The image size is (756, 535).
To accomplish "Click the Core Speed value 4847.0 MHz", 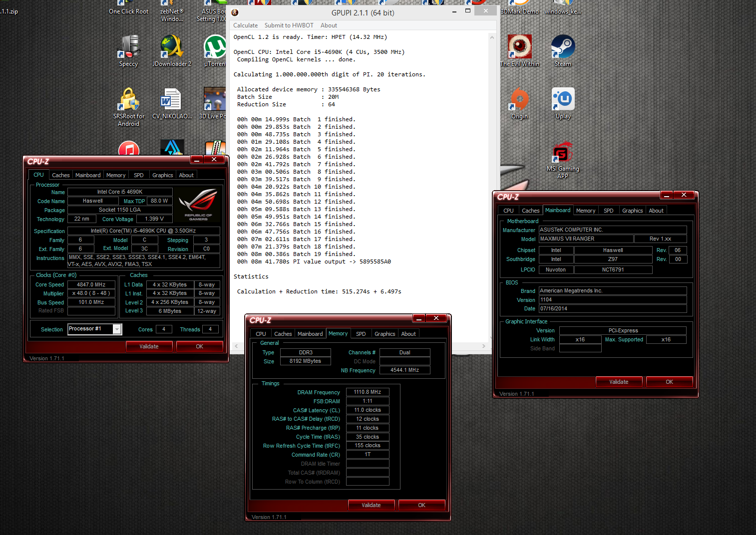I will pyautogui.click(x=91, y=284).
